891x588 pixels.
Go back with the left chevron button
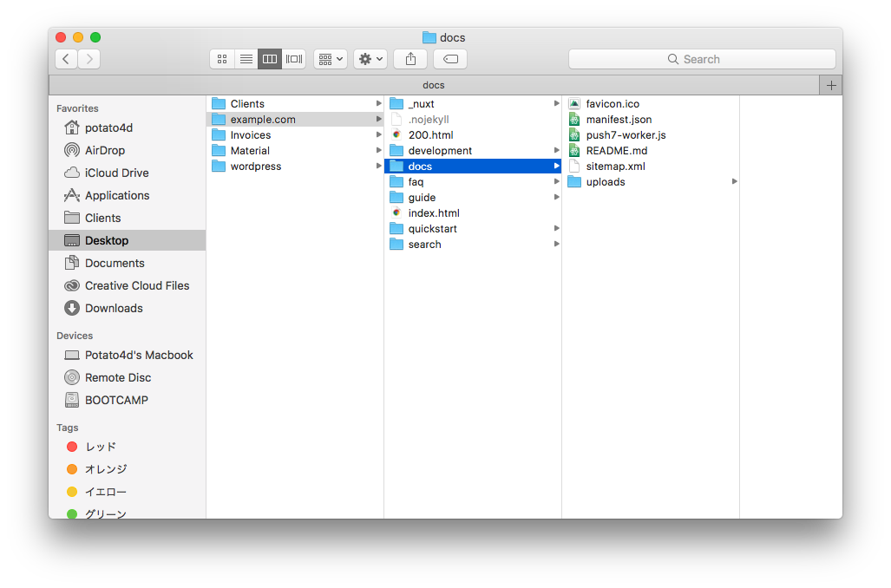tap(66, 59)
